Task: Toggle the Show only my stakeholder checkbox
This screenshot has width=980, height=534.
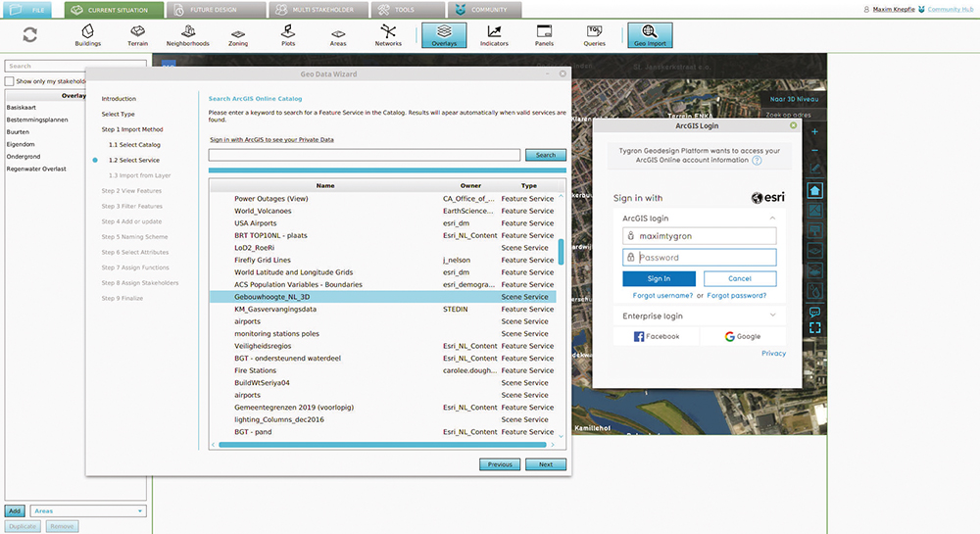Action: (10, 81)
